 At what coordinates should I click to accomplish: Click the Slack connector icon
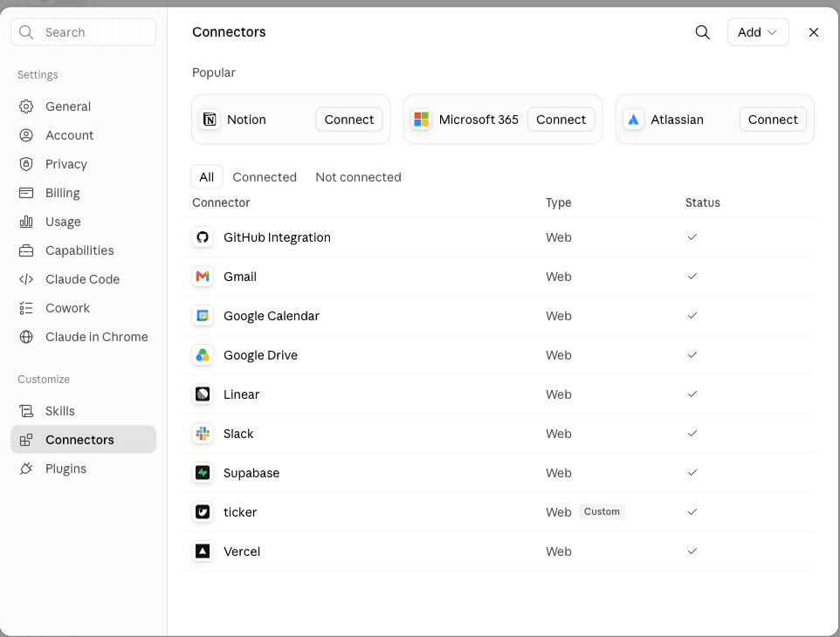coord(203,434)
